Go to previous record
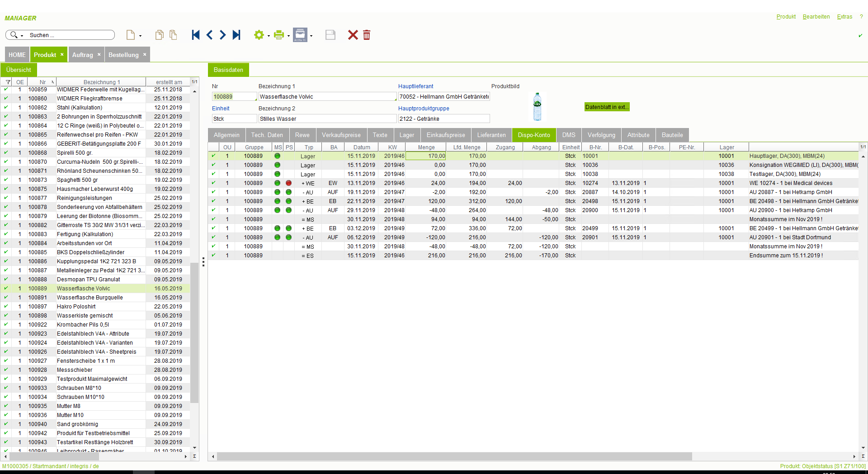Screen dimensions: 868x474 [209, 35]
